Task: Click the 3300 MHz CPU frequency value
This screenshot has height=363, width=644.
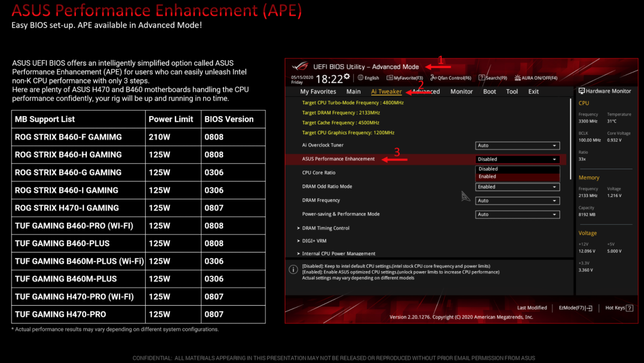Action: point(588,121)
